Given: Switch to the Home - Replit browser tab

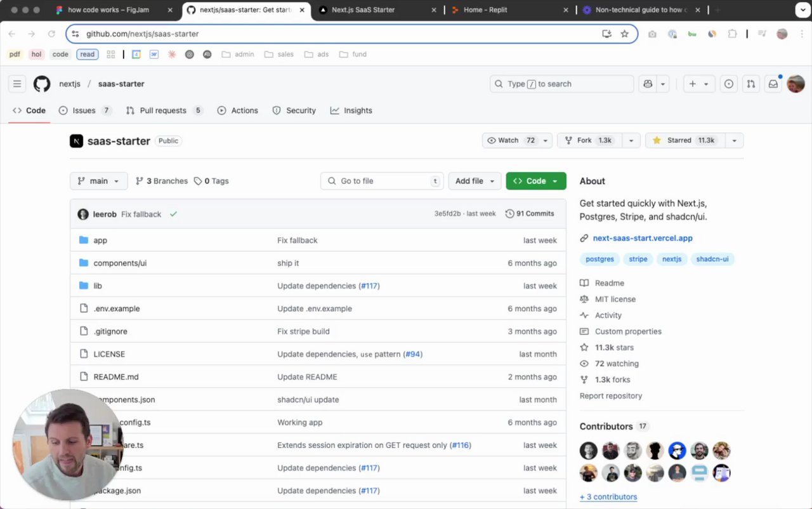Looking at the screenshot, I should point(511,10).
